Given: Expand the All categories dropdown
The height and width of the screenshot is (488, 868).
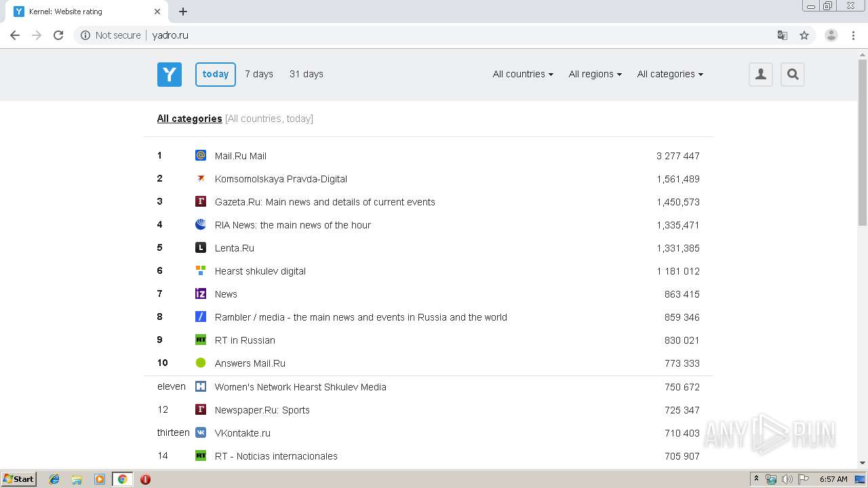Looking at the screenshot, I should [670, 74].
